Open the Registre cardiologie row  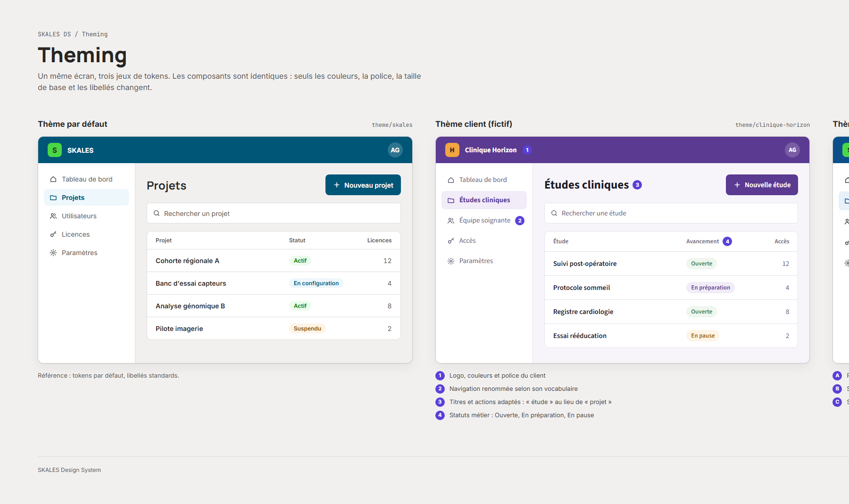point(671,312)
